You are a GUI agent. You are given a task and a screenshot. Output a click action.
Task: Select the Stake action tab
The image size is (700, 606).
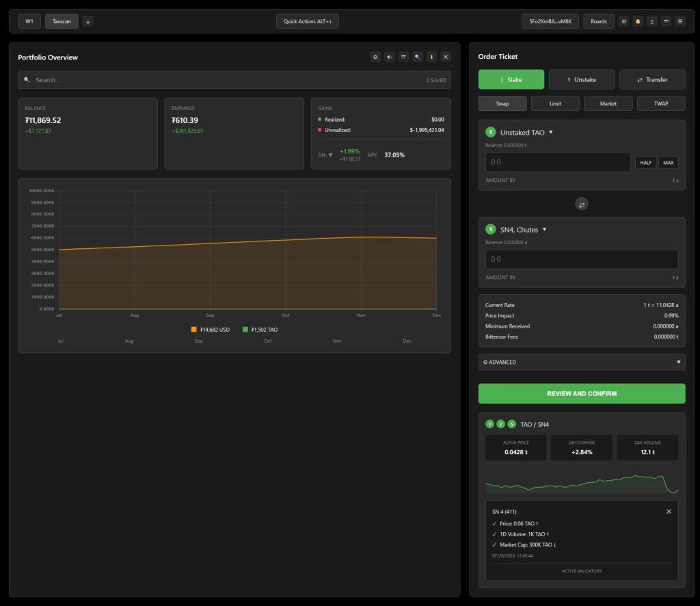[x=511, y=79]
